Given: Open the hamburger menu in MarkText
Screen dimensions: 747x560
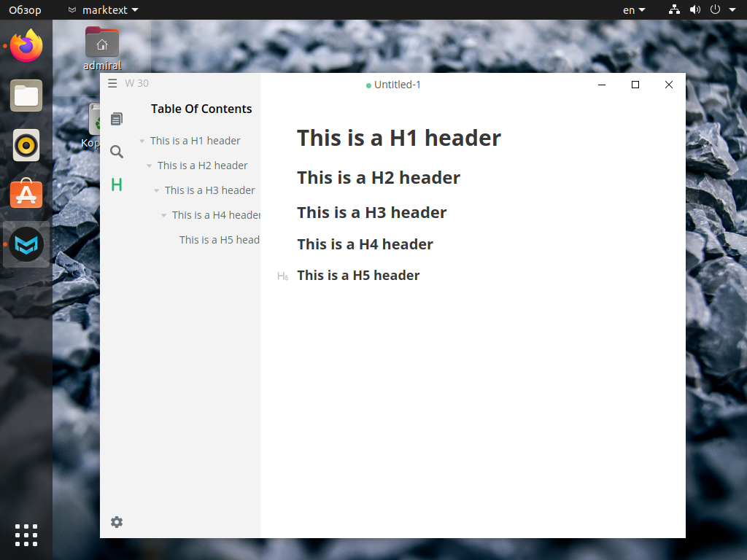Looking at the screenshot, I should pyautogui.click(x=112, y=83).
